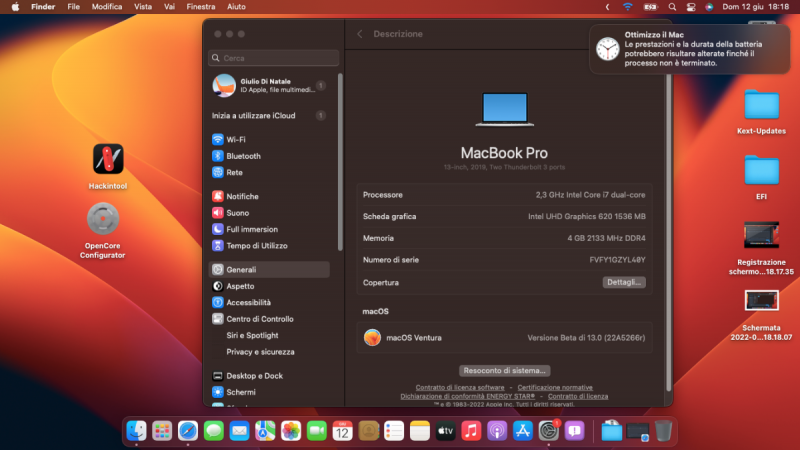Open the Aiuto menu

(x=236, y=7)
